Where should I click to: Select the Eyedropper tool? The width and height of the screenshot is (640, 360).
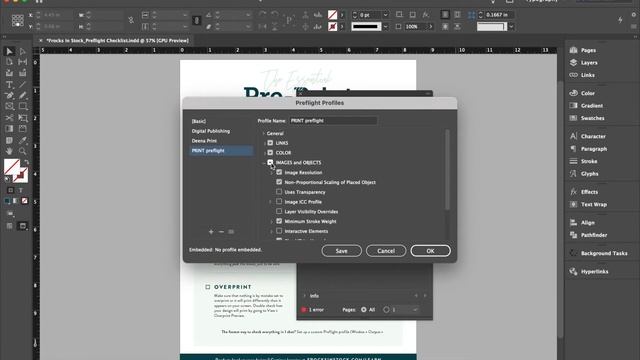22,140
